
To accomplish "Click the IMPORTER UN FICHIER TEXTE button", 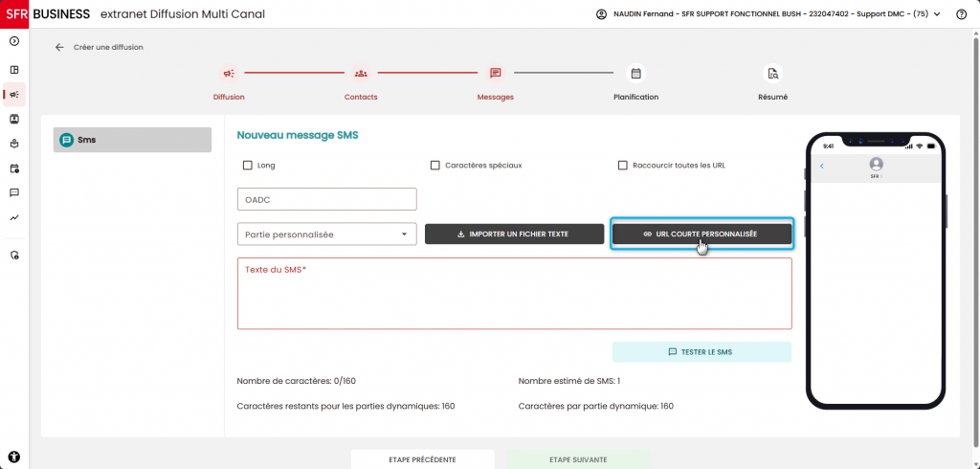I will [514, 234].
